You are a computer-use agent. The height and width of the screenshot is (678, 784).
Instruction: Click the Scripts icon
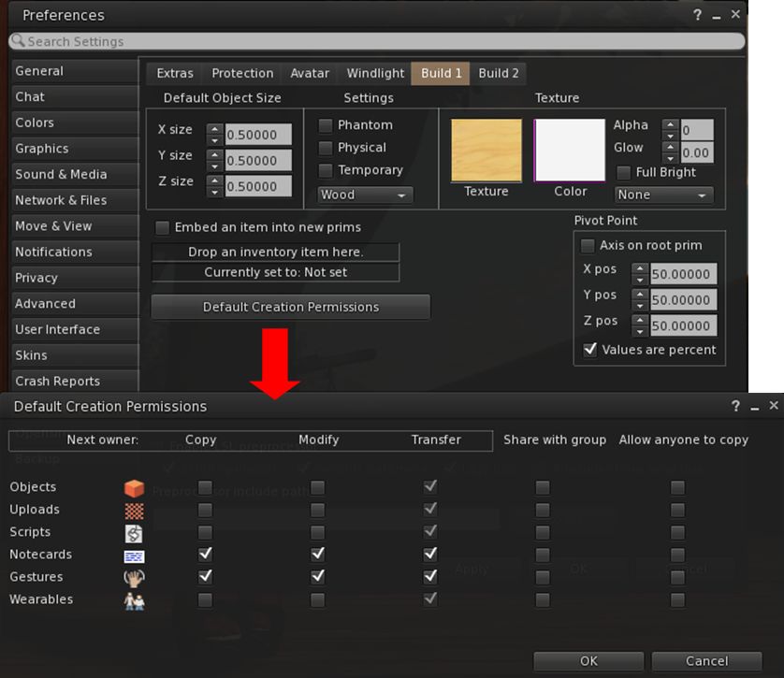[135, 532]
